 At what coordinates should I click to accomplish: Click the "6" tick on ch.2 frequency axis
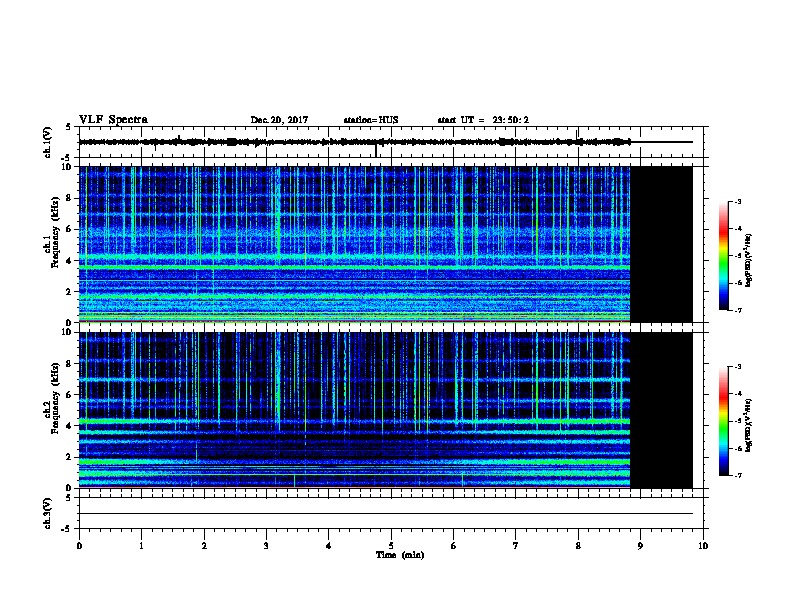69,395
